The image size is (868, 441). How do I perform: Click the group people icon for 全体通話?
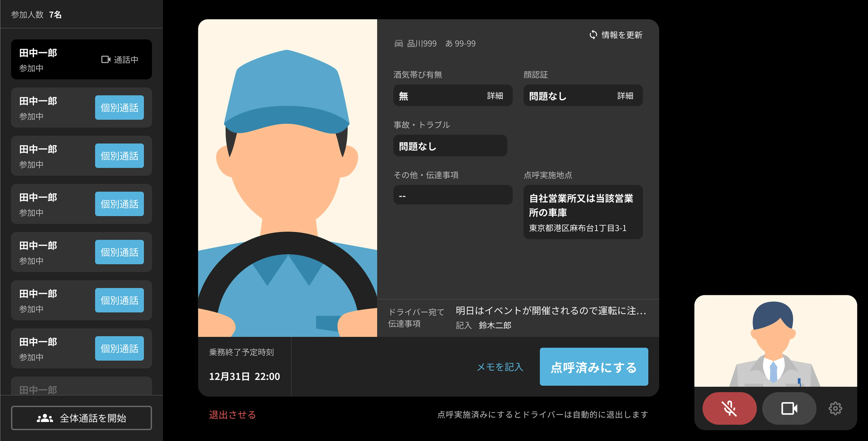45,418
